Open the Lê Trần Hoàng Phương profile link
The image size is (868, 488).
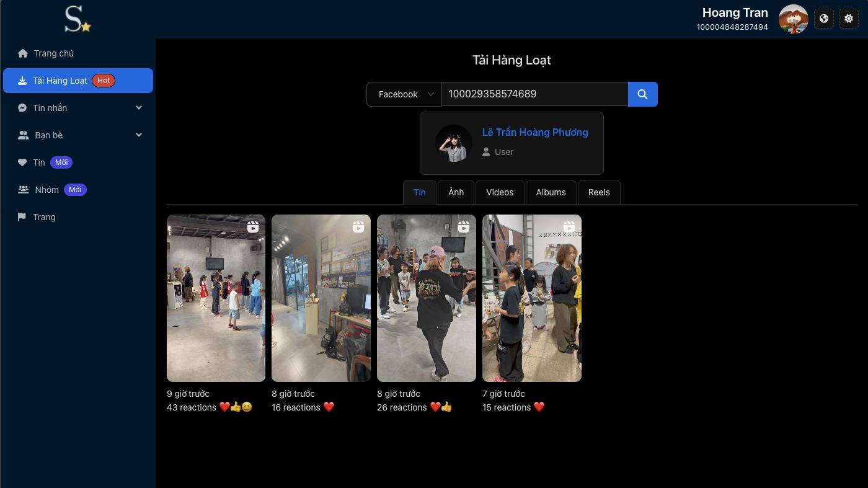[x=535, y=132]
